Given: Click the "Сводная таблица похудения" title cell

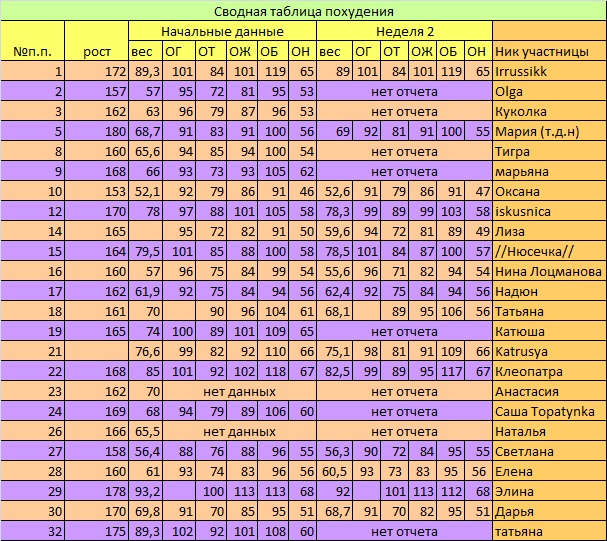Looking at the screenshot, I should [x=303, y=11].
